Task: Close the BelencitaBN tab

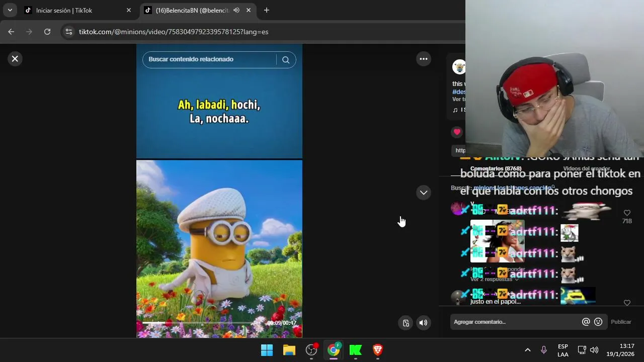Action: pyautogui.click(x=250, y=10)
